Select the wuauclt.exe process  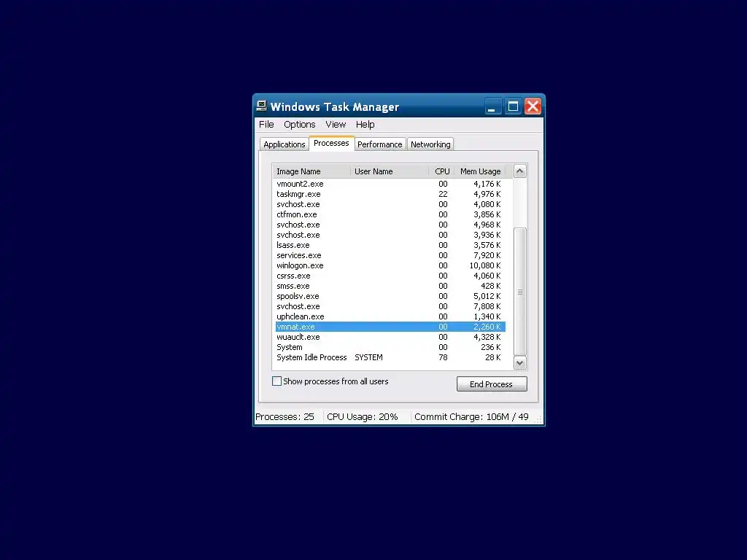tap(390, 337)
